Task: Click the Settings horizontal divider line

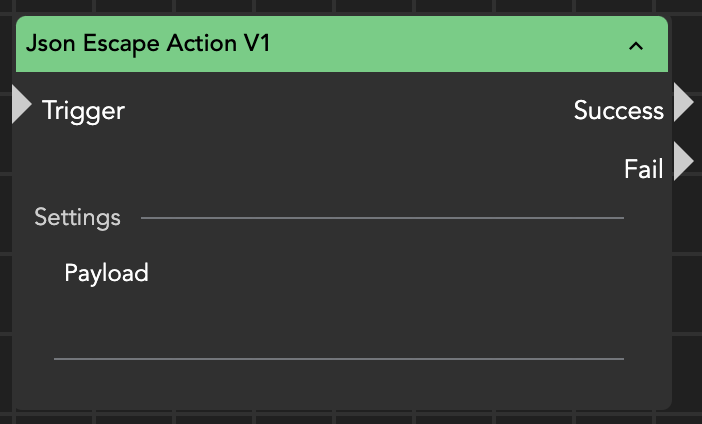Action: pos(380,217)
